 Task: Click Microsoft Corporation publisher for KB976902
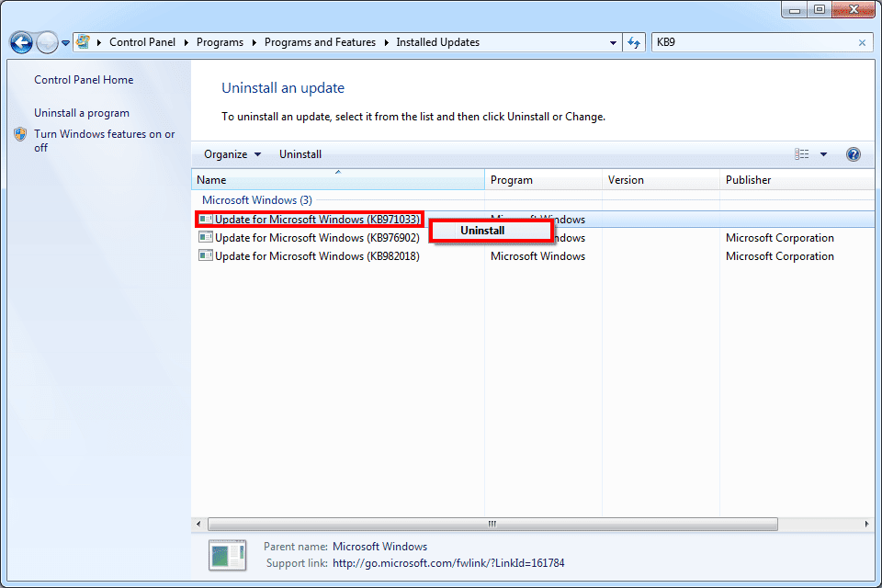[x=780, y=238]
